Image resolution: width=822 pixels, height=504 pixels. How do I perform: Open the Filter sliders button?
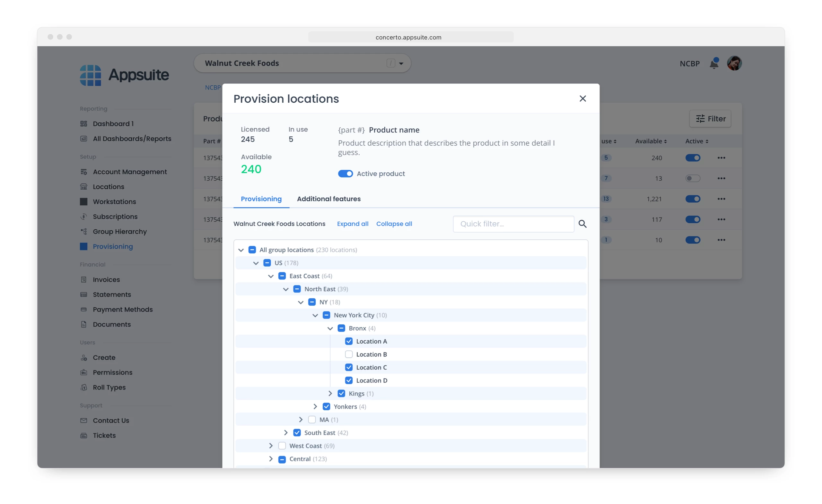[710, 119]
